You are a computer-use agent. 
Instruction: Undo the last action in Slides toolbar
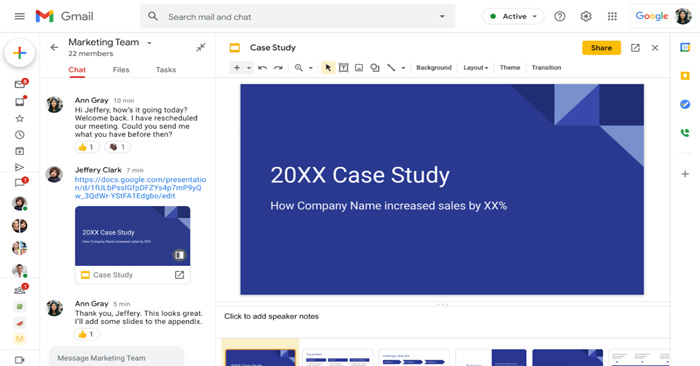click(x=262, y=68)
